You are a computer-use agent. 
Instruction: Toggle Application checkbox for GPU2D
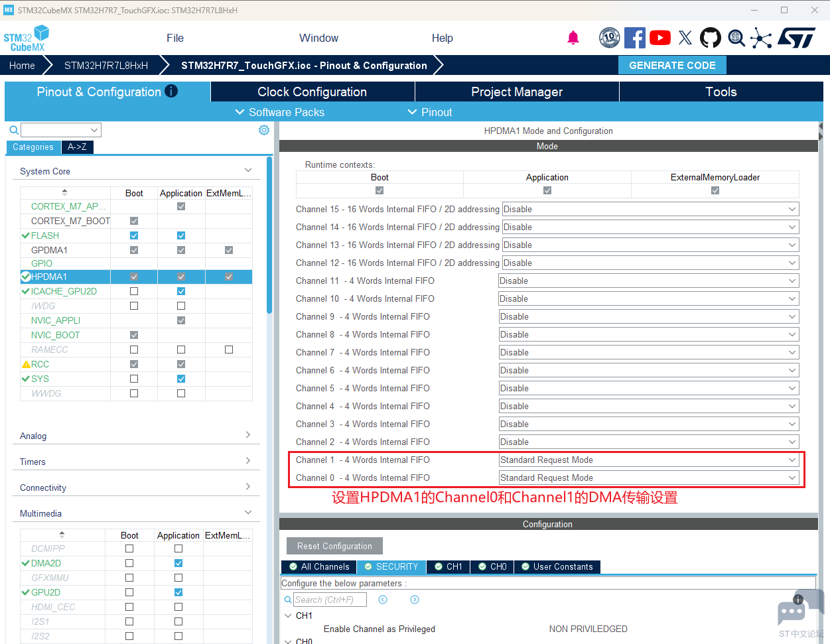tap(178, 592)
